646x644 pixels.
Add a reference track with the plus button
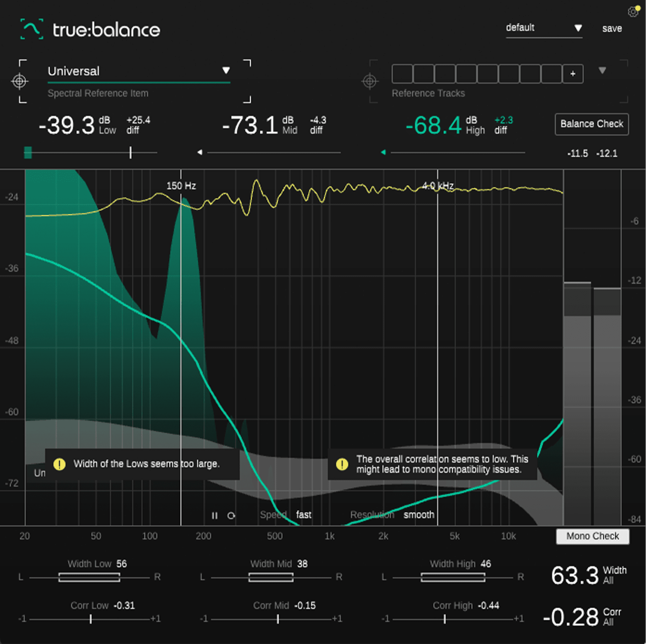coord(572,74)
